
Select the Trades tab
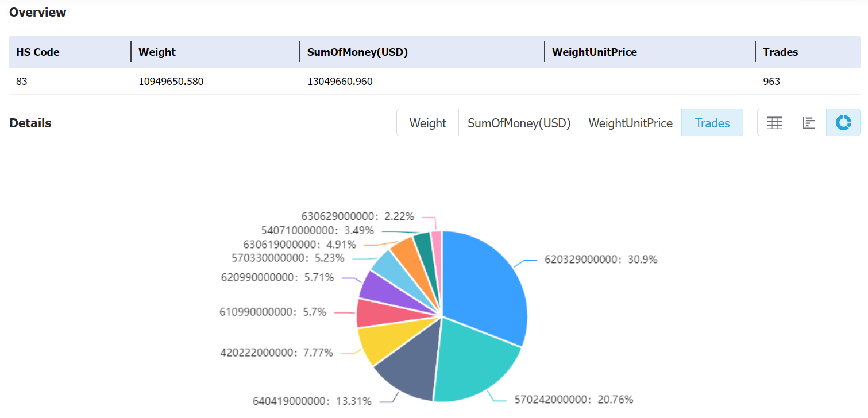712,123
